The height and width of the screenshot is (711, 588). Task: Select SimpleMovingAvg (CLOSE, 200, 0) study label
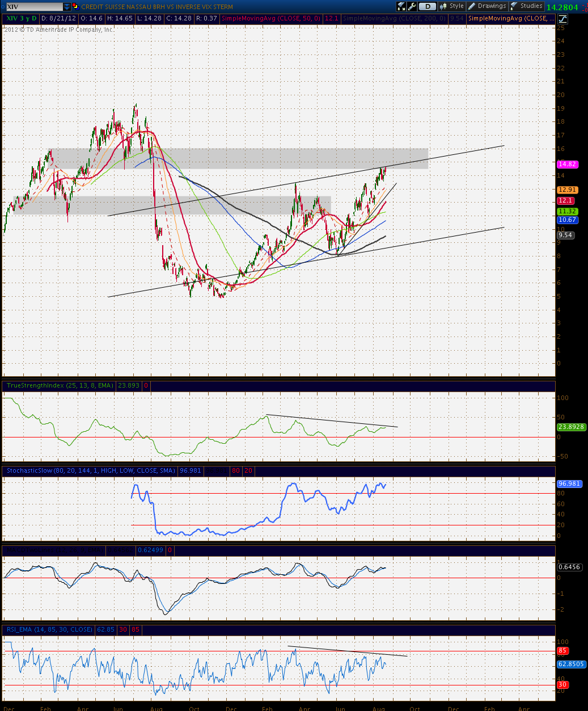tap(395, 19)
